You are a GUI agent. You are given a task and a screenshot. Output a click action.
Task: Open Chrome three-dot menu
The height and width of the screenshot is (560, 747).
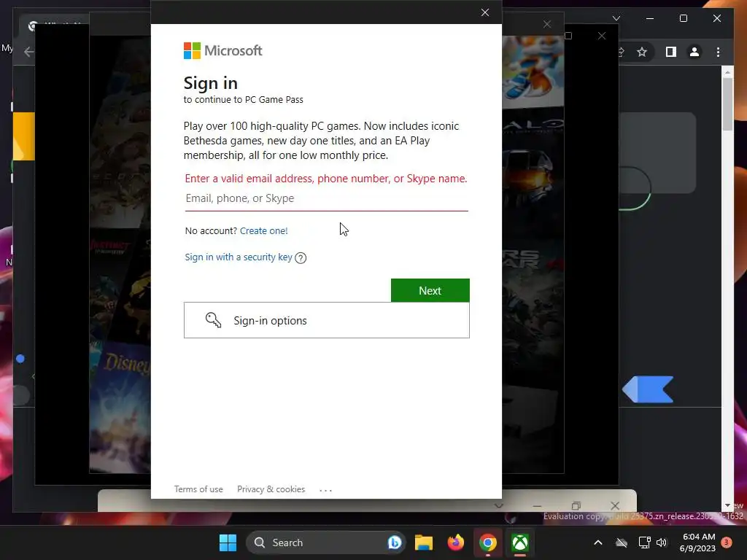718,52
